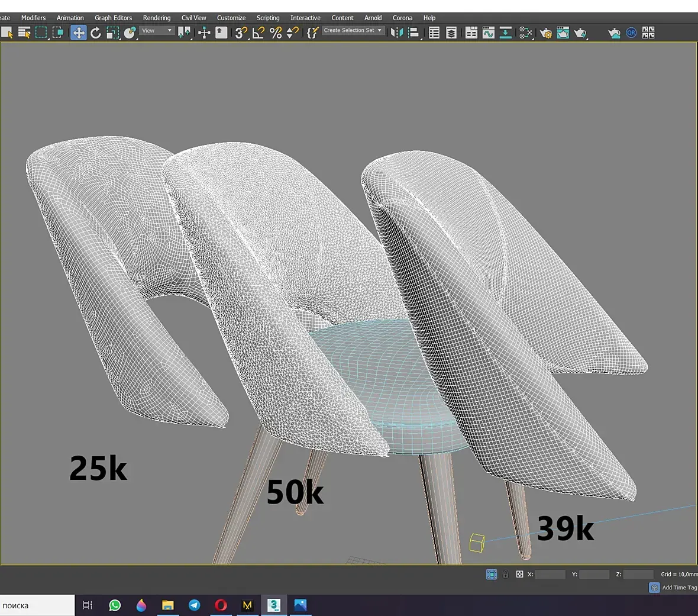The height and width of the screenshot is (616, 698).
Task: Click Edit Named Selection Sets icon
Action: (x=312, y=33)
